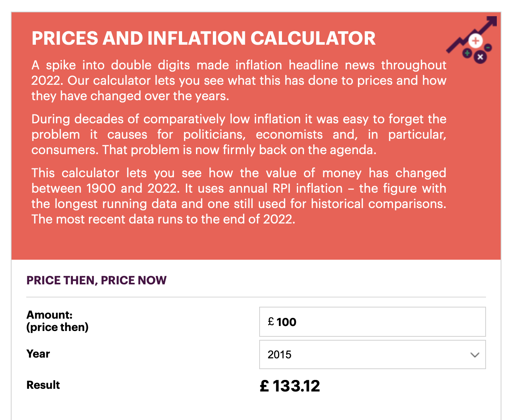
Task: Open the Year dropdown showing 2015
Action: coord(372,354)
